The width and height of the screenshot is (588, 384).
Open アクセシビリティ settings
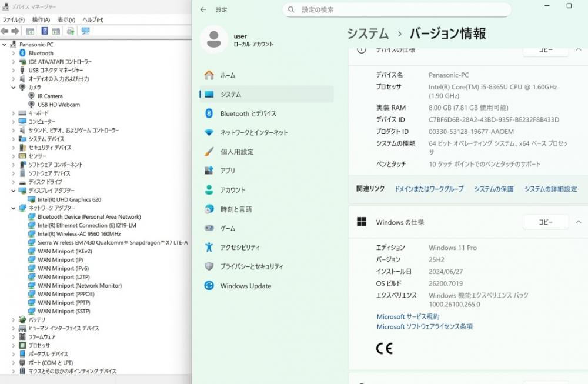tap(266, 247)
